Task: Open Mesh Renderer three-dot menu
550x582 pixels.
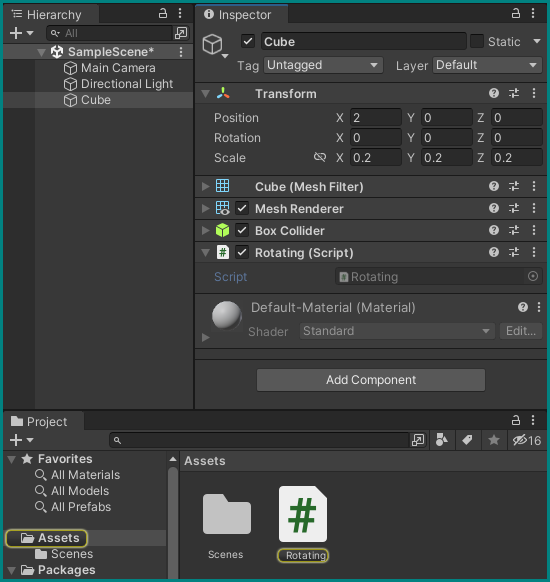Action: coord(534,208)
